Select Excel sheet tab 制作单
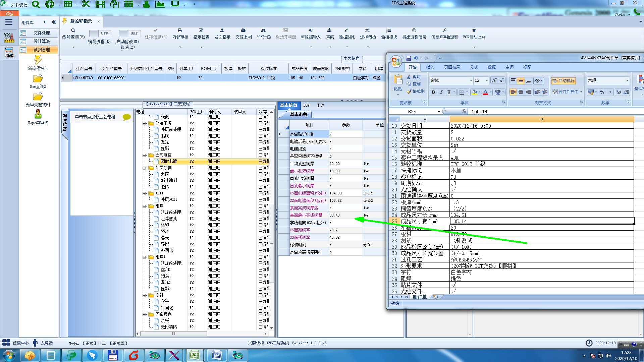644x362 pixels. pyautogui.click(x=419, y=297)
